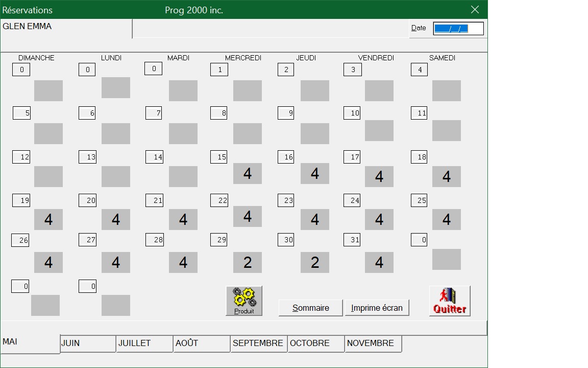
Task: Select the reservation cell for day 31
Action: click(x=379, y=262)
